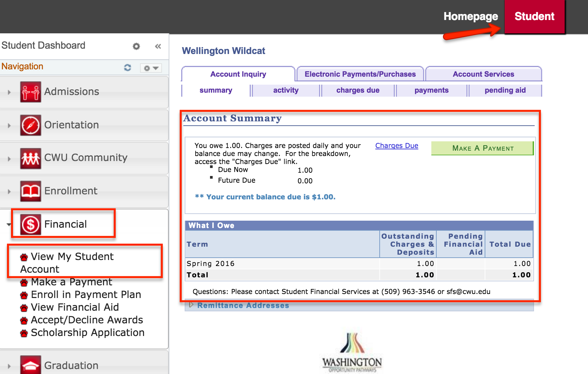Open Enroll in Payment Plan link
588x374 pixels.
tap(86, 295)
